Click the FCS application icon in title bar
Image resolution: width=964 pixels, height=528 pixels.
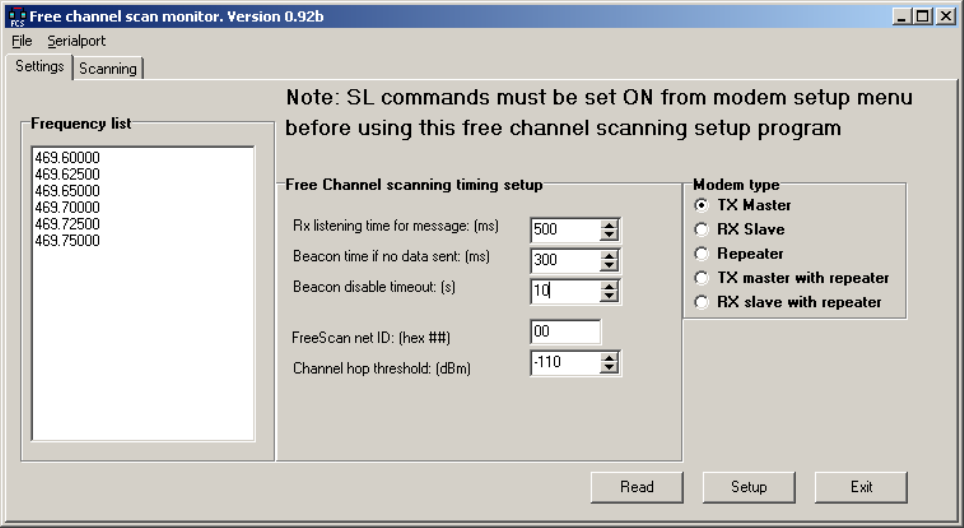tap(17, 17)
